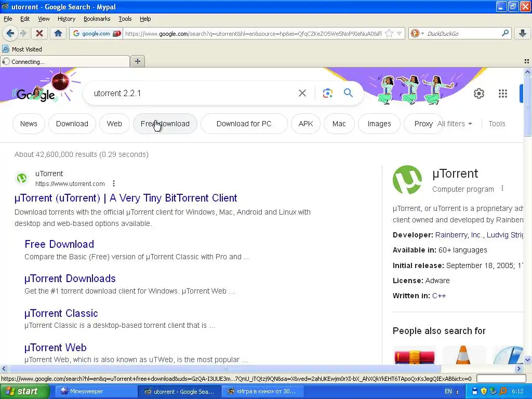Search by image with camera lens icon
The image size is (532, 399).
(x=327, y=93)
